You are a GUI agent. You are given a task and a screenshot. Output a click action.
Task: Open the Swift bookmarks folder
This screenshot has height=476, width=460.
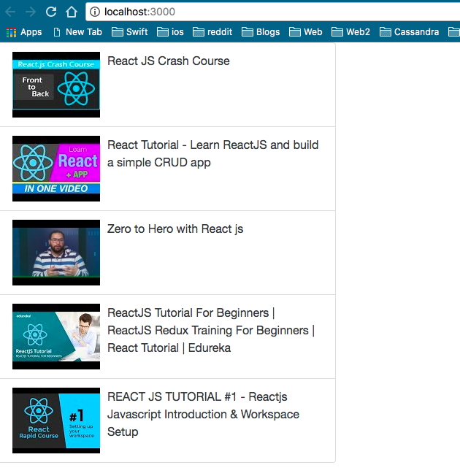coord(130,32)
